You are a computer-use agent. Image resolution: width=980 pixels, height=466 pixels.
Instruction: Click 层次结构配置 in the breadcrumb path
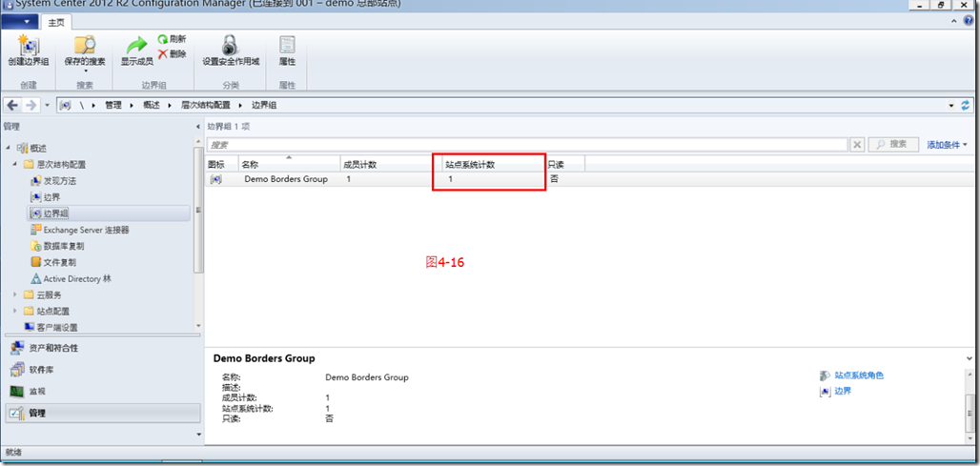(206, 106)
